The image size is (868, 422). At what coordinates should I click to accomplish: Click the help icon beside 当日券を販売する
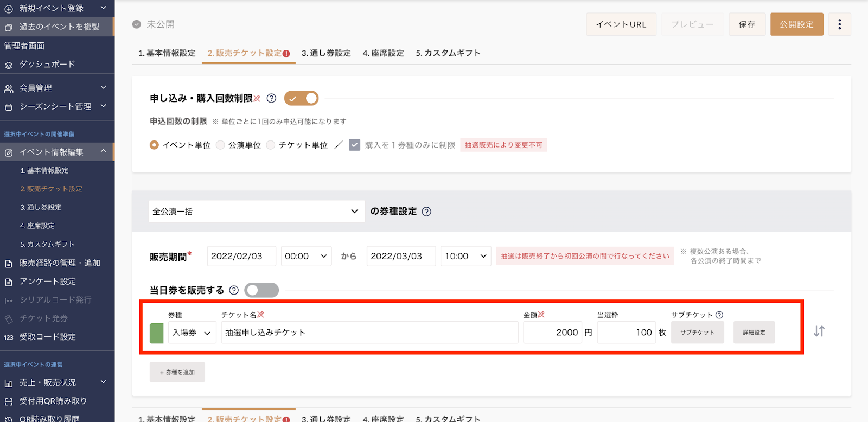[234, 290]
